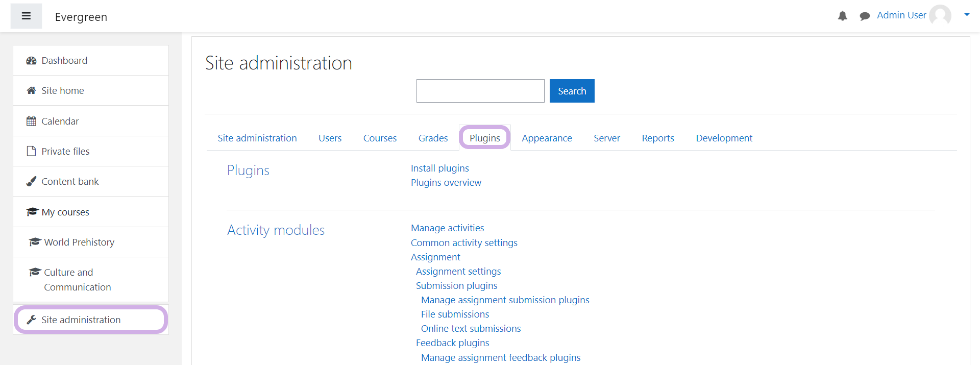Open World Prehistory course in sidebar
The height and width of the screenshot is (365, 980).
point(79,242)
